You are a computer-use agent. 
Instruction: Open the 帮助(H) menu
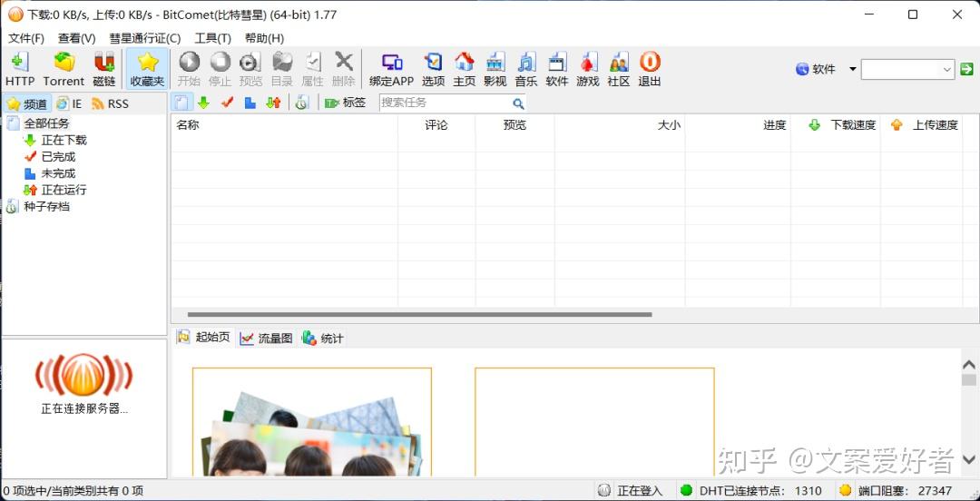264,38
